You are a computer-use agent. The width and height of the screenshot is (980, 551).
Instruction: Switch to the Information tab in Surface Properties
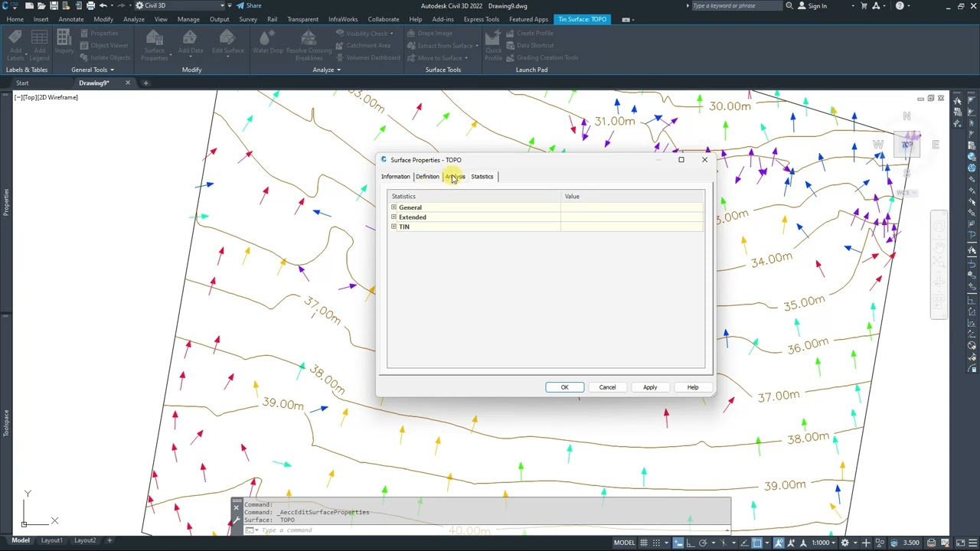pos(396,177)
